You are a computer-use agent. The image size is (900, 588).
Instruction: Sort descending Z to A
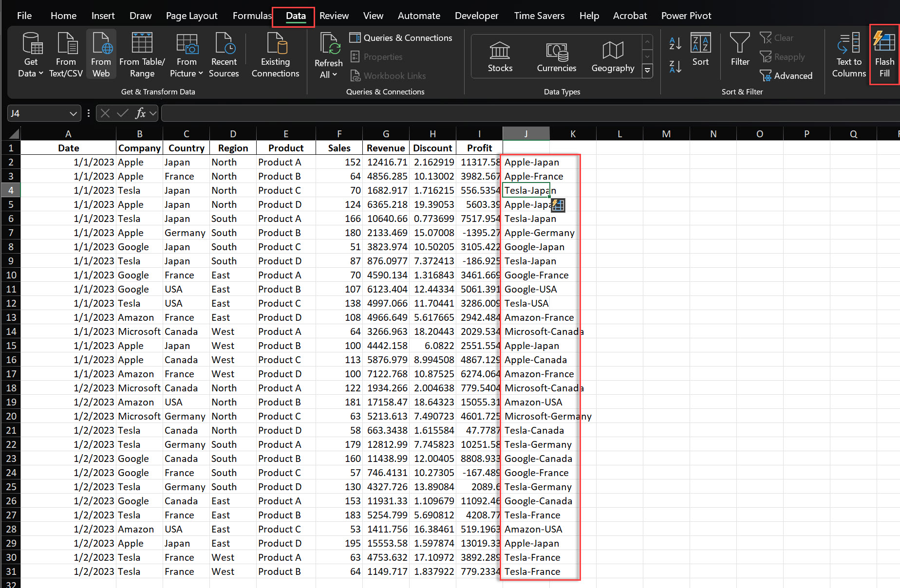(675, 67)
